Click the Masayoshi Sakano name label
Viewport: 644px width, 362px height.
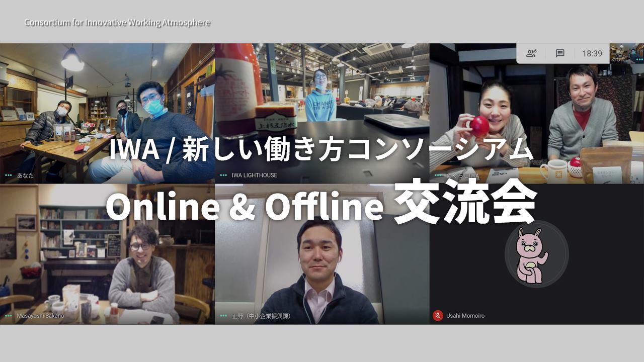[x=40, y=316]
